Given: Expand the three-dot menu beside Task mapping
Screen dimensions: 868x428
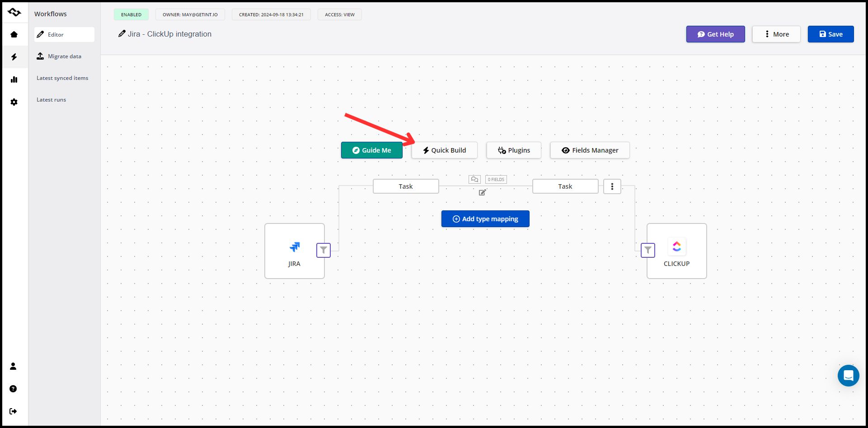Looking at the screenshot, I should [x=612, y=186].
